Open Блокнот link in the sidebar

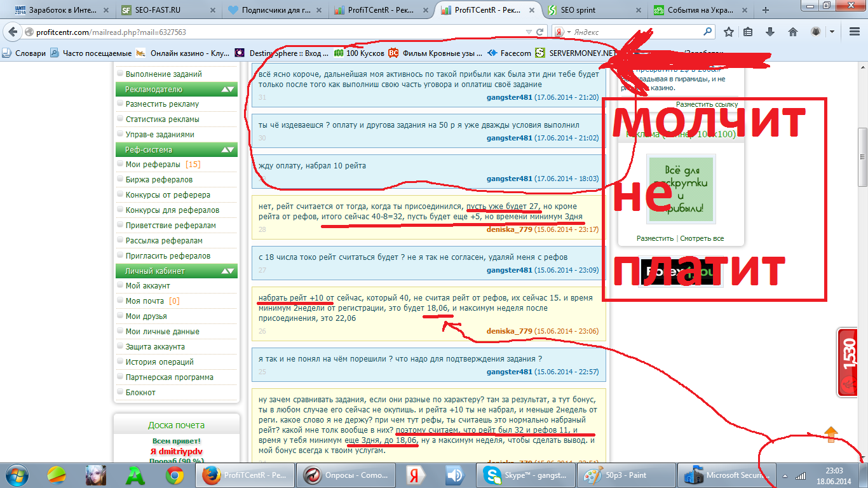[x=140, y=393]
